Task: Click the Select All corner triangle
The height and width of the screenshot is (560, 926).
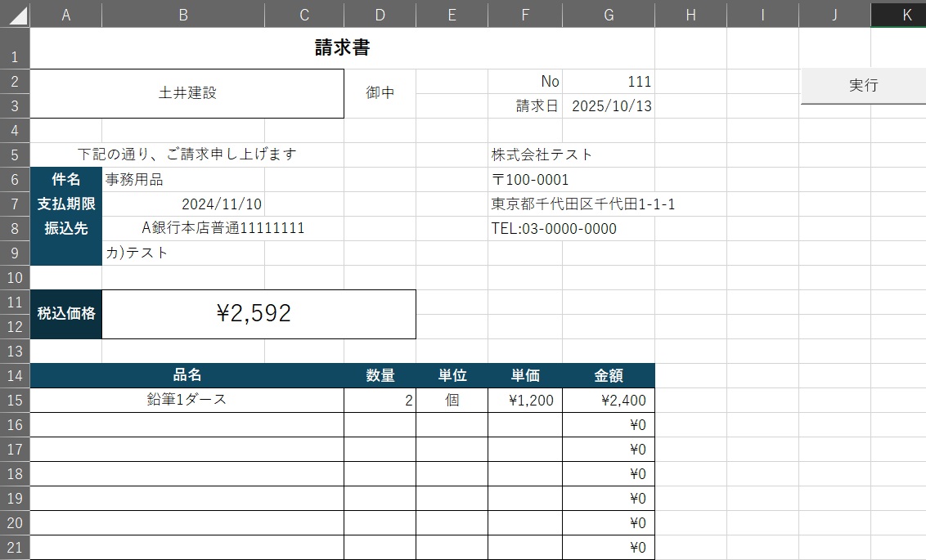Action: [16, 15]
